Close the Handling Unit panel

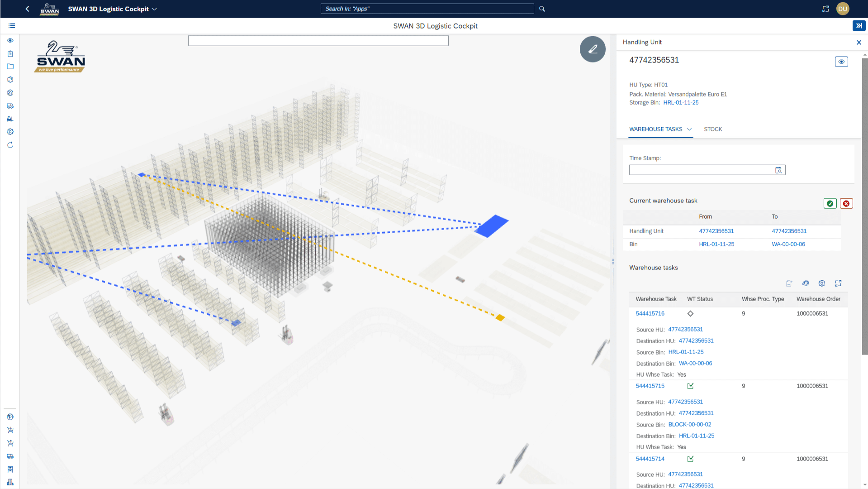click(859, 42)
